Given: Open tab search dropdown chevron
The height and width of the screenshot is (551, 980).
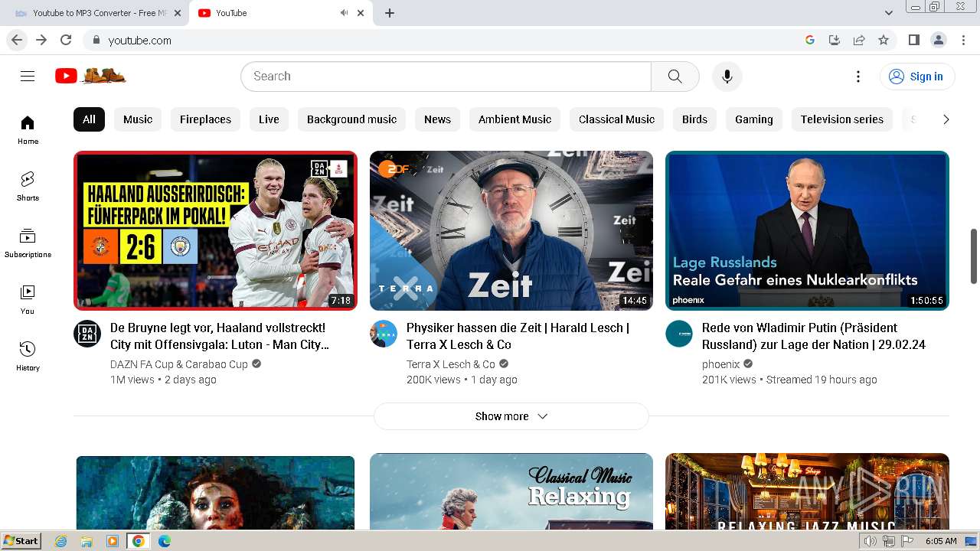Looking at the screenshot, I should point(889,13).
